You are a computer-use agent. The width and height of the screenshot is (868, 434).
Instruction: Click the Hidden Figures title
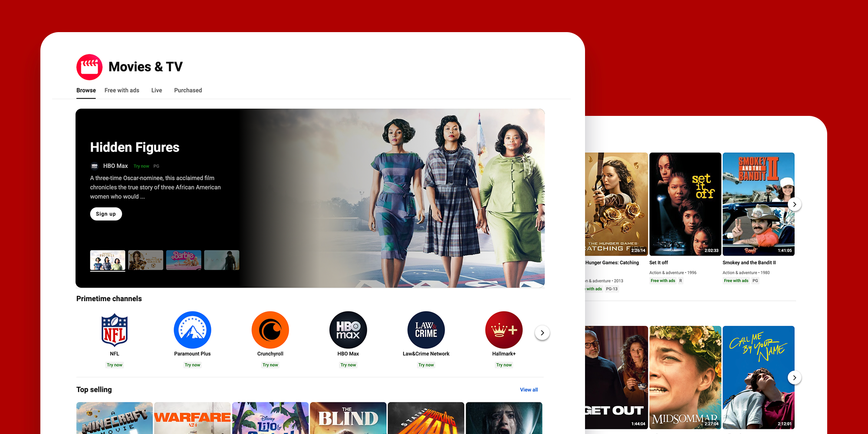[x=135, y=148]
